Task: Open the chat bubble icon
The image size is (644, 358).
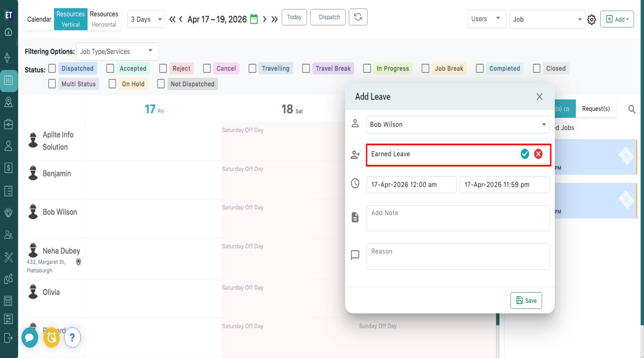Action: [30, 338]
